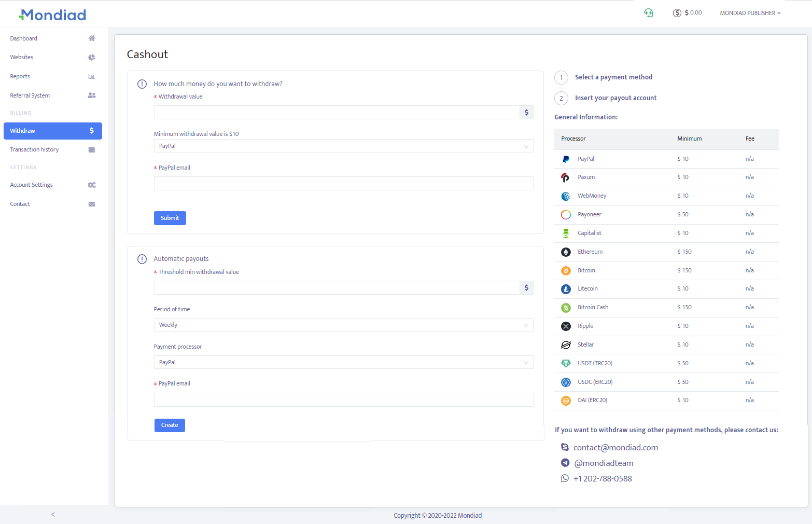Image resolution: width=812 pixels, height=524 pixels.
Task: Click the Referral System users icon
Action: (x=92, y=95)
